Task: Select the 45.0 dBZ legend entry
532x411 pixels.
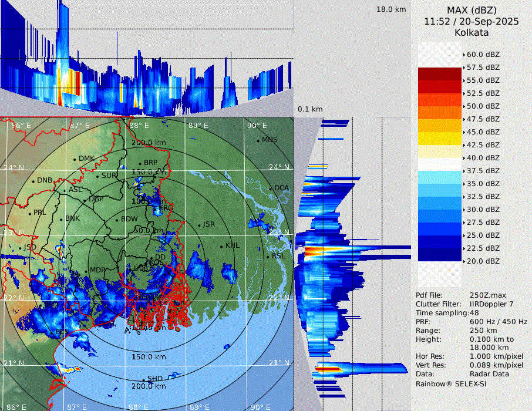Action: click(x=483, y=132)
